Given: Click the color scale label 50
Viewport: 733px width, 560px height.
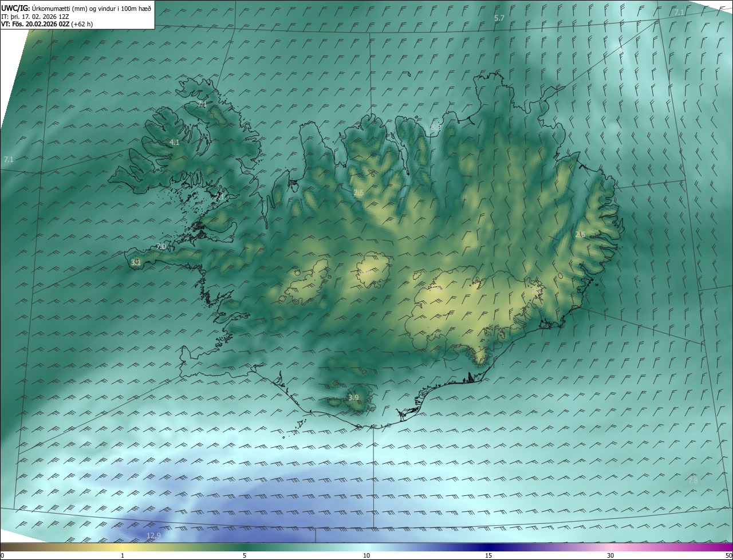Looking at the screenshot, I should click(728, 556).
